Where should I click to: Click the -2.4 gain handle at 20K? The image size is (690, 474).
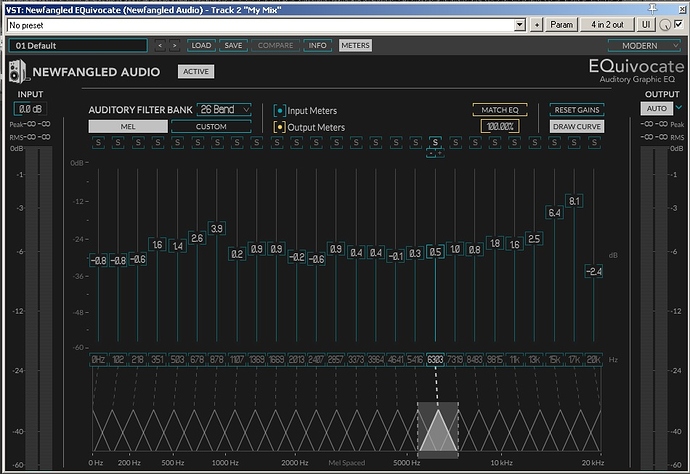pyautogui.click(x=594, y=272)
